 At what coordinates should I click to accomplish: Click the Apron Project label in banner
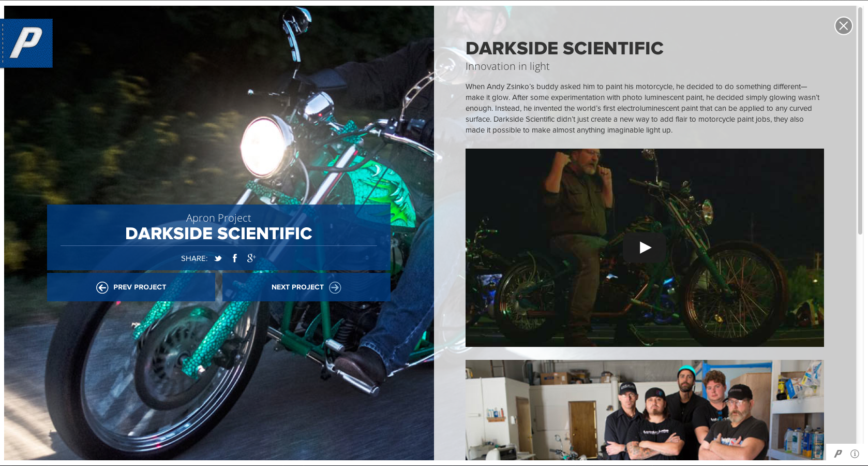[x=219, y=218]
